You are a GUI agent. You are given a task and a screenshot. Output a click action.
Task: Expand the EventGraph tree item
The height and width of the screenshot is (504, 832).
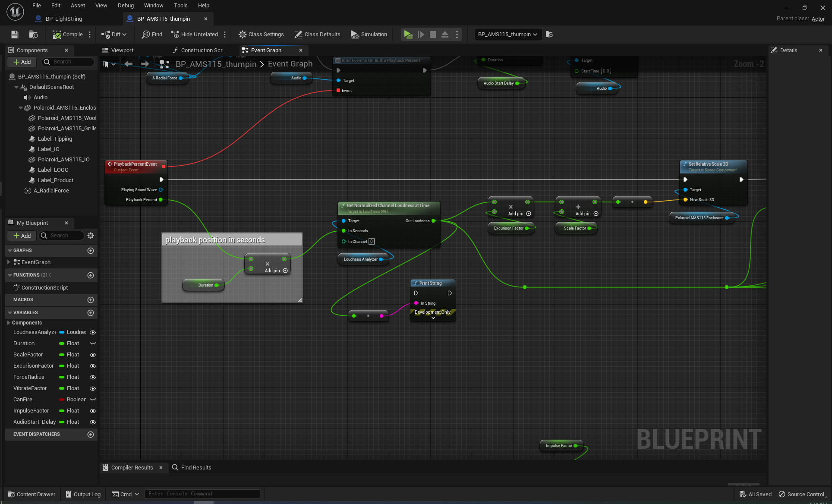pos(9,262)
